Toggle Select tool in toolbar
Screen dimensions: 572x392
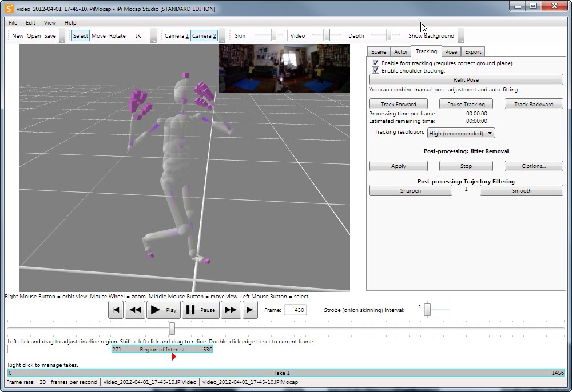pyautogui.click(x=80, y=35)
